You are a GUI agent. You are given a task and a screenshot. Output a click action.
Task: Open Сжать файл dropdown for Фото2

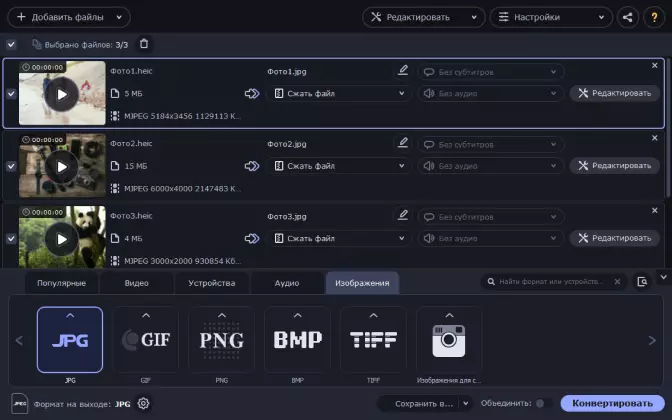pyautogui.click(x=339, y=166)
